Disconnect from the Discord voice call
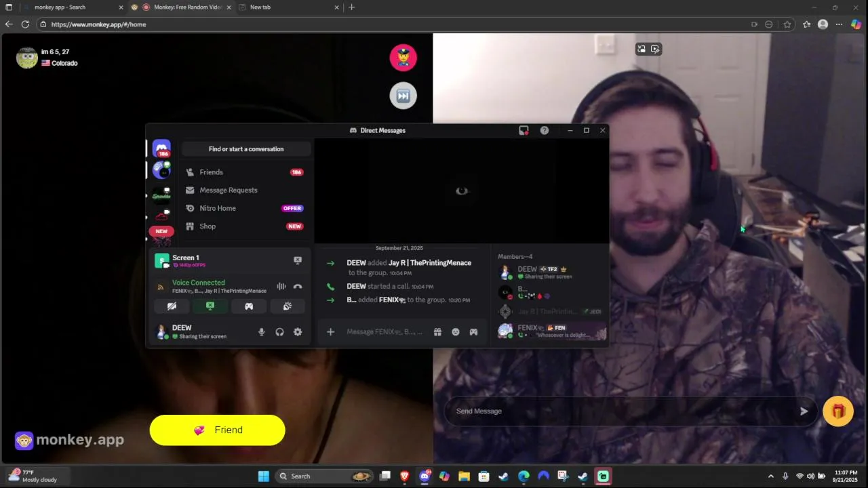The height and width of the screenshot is (488, 868). [297, 286]
